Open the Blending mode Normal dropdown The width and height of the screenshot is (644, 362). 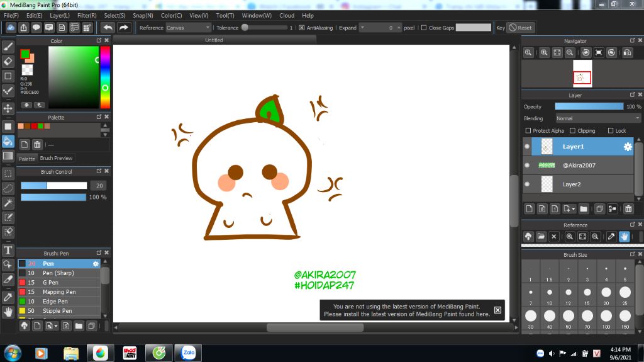597,118
